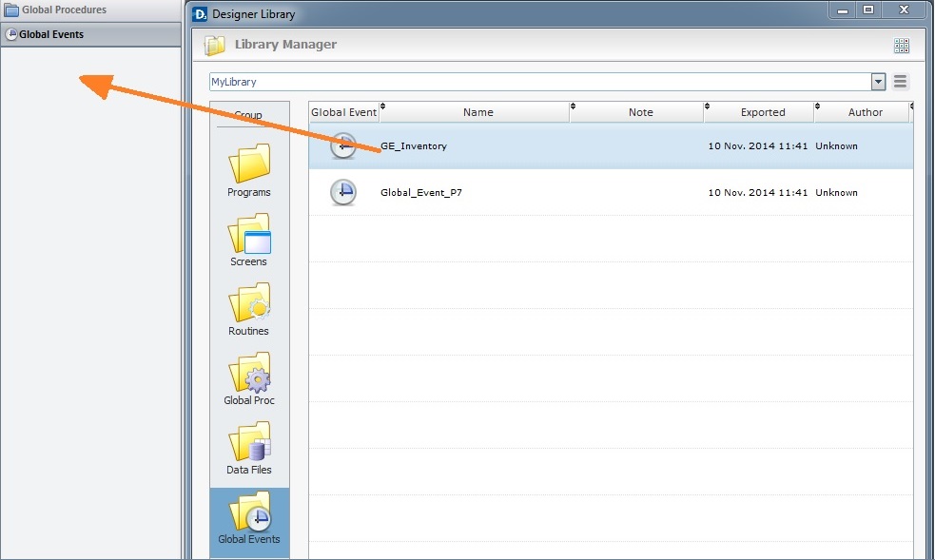Click the Unknown author of Global_Event_P7
935x560 pixels.
pos(837,192)
